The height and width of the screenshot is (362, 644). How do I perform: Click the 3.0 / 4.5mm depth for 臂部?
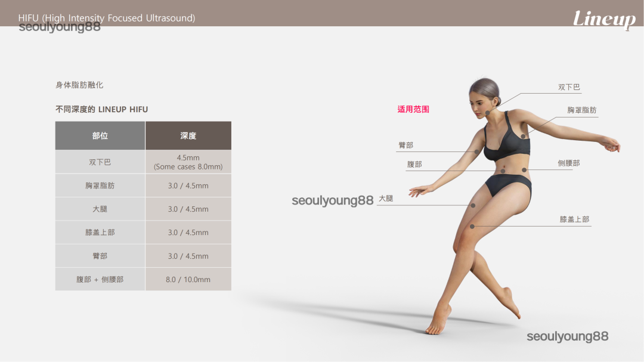(x=188, y=256)
